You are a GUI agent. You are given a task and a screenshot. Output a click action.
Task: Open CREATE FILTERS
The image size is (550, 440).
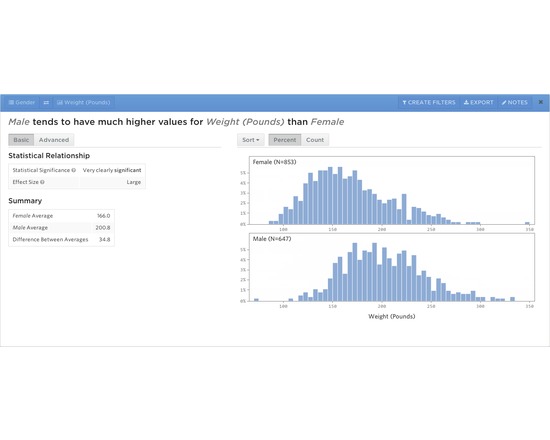pos(429,102)
